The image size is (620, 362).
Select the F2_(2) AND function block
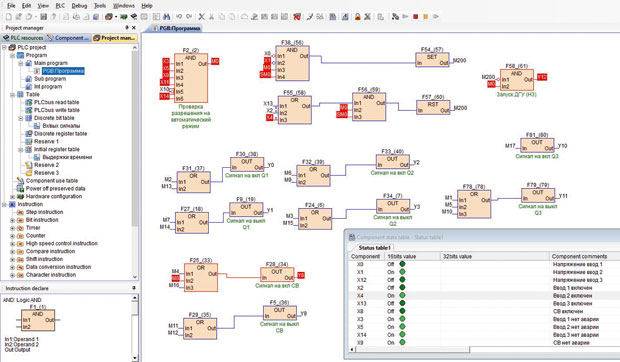191,78
